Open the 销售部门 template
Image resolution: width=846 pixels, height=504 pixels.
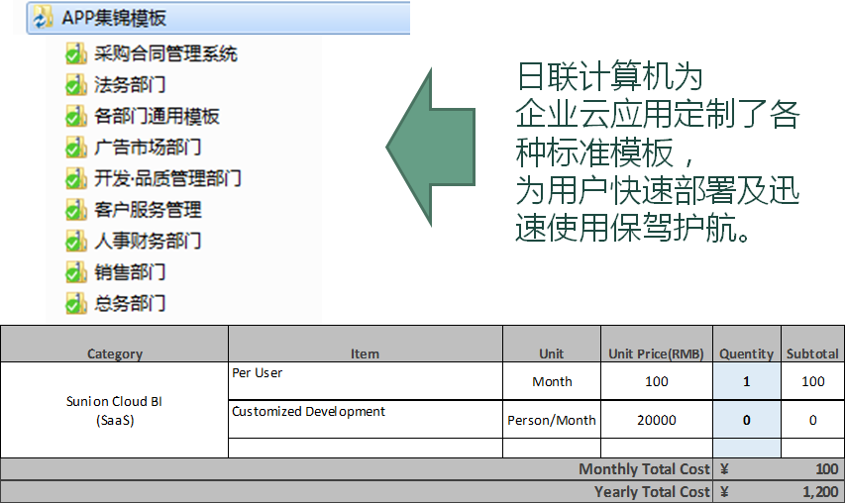[x=130, y=272]
